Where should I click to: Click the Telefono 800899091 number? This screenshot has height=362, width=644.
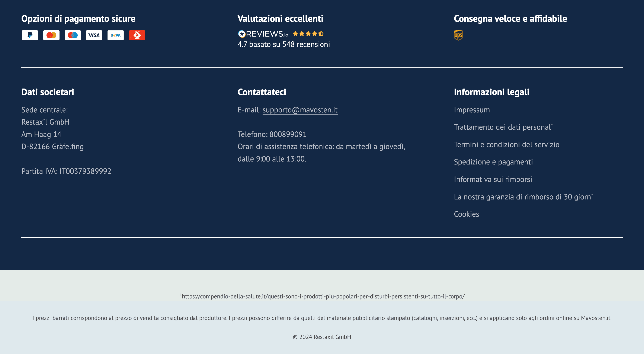click(288, 134)
